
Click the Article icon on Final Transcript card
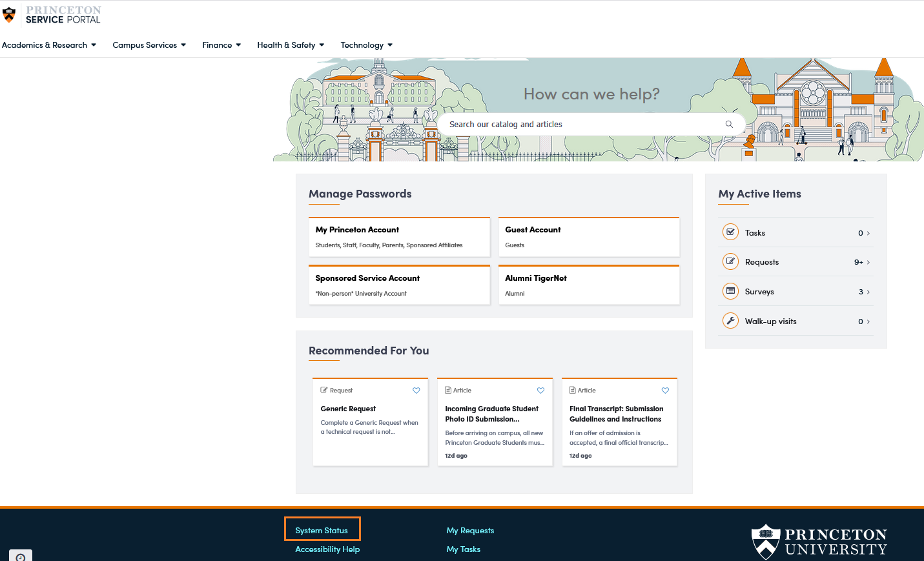[x=573, y=390]
